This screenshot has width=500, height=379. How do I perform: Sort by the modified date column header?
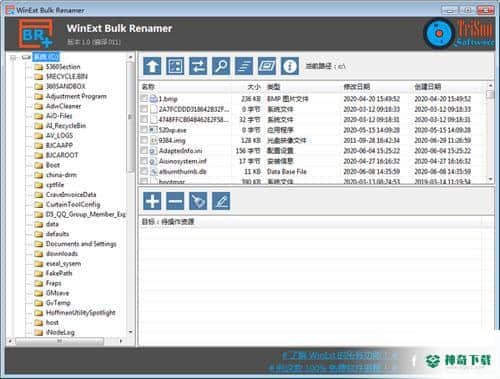click(x=357, y=87)
